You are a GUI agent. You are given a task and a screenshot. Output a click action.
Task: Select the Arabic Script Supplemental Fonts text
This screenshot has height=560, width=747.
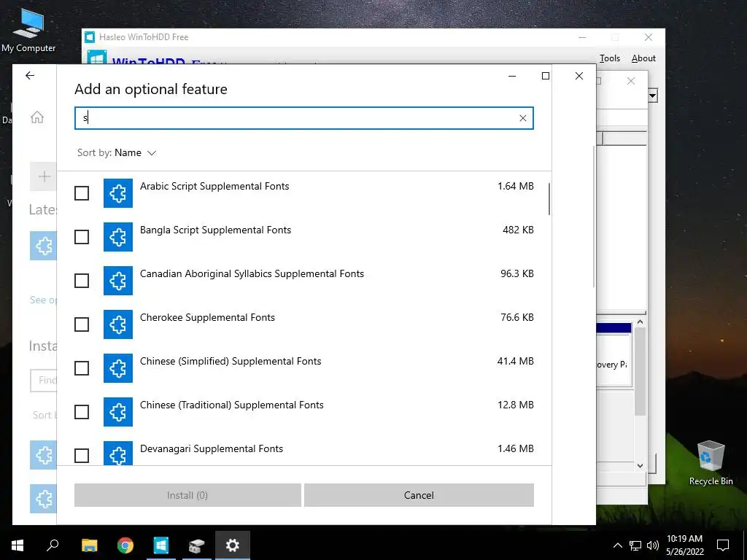214,186
